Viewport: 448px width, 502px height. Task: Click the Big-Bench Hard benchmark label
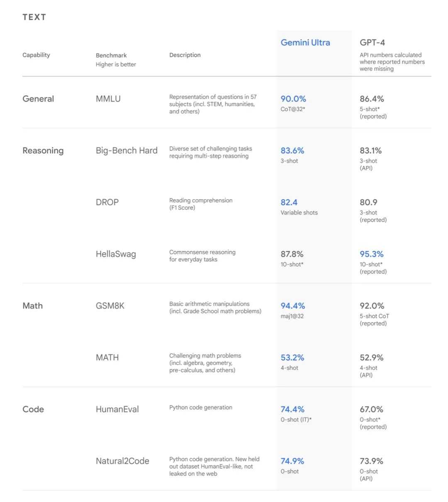(x=127, y=151)
